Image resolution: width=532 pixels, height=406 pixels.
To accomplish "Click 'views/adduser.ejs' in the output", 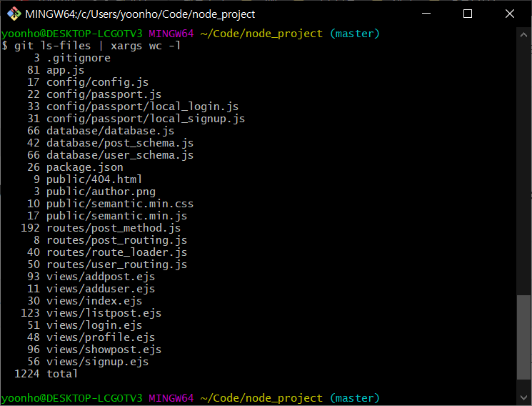I will pos(101,289).
